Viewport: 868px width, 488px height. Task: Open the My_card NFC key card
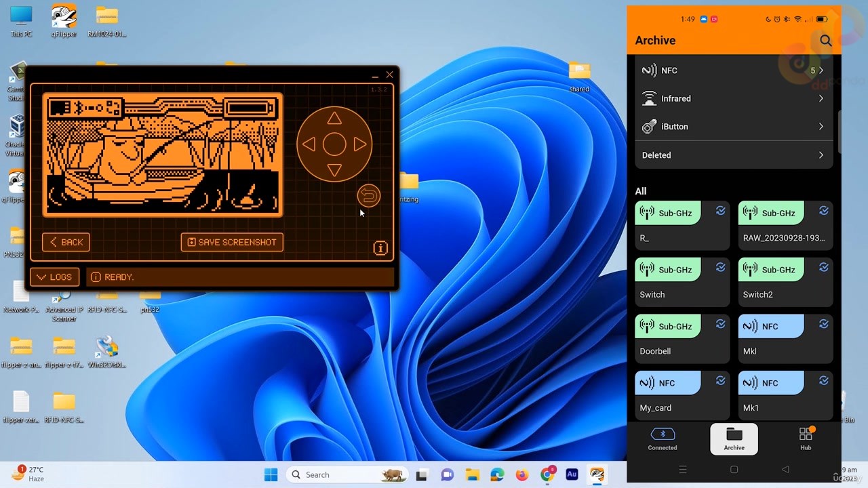[682, 395]
